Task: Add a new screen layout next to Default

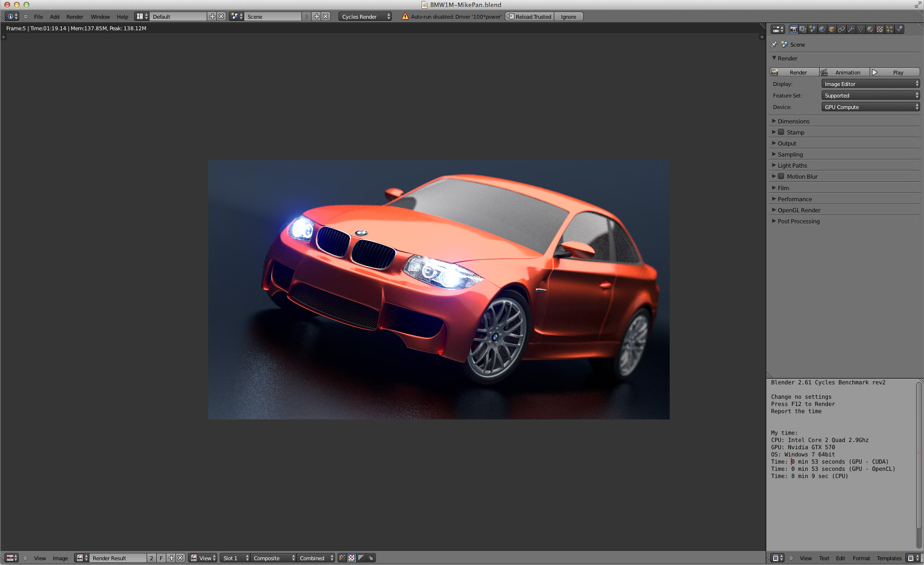Action: pyautogui.click(x=212, y=16)
